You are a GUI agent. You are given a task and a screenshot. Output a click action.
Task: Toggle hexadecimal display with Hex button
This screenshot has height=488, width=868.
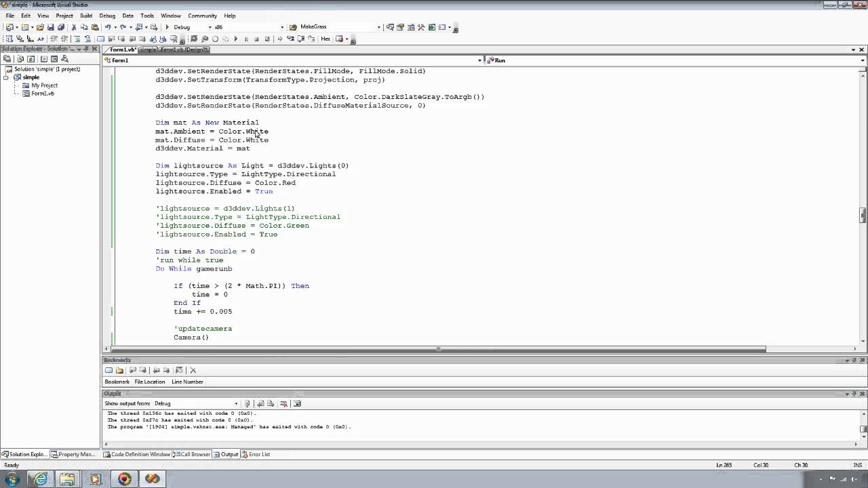click(325, 39)
